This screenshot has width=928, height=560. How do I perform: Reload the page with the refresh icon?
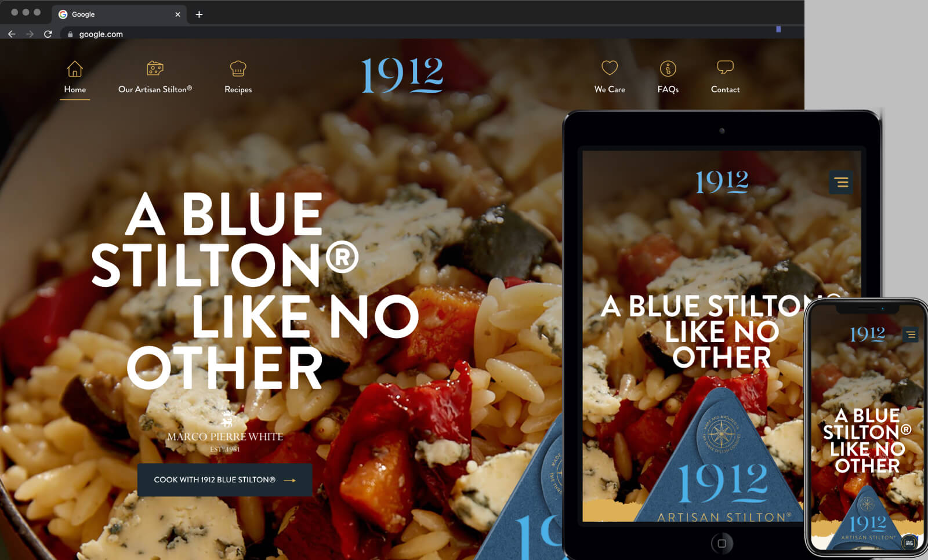[48, 34]
